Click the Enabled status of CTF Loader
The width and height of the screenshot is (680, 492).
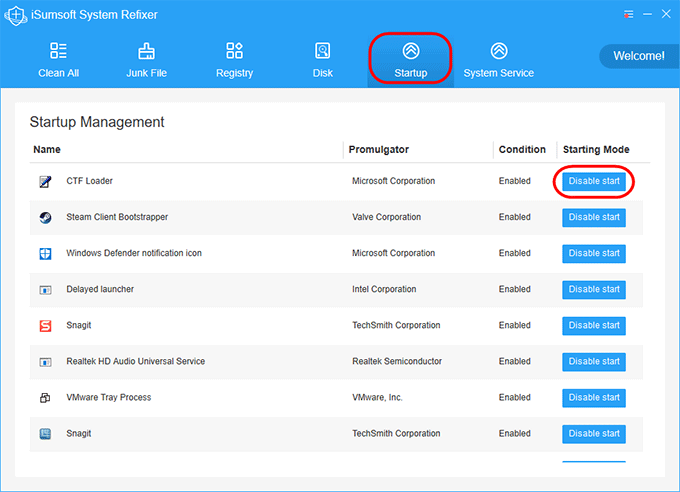(514, 181)
